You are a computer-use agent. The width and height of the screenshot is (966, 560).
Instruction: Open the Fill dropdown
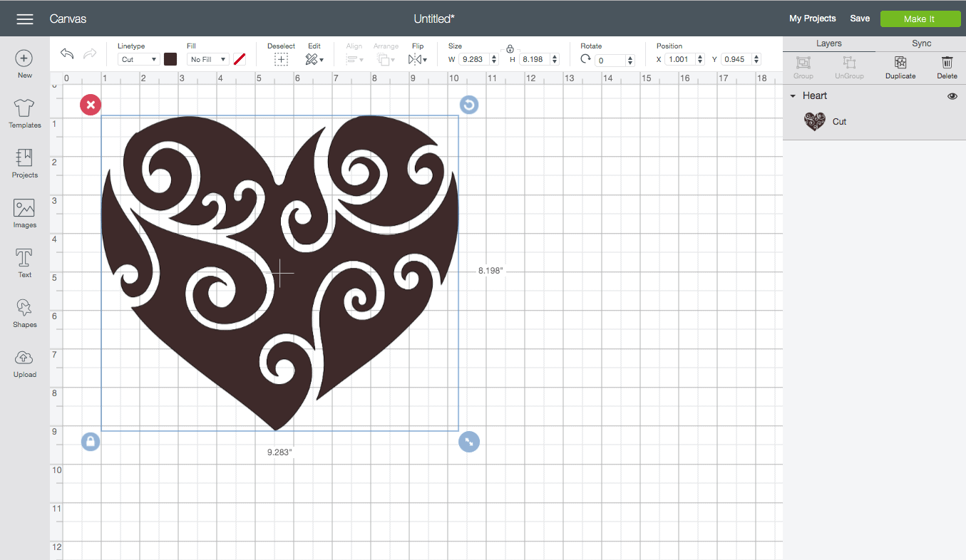point(207,60)
